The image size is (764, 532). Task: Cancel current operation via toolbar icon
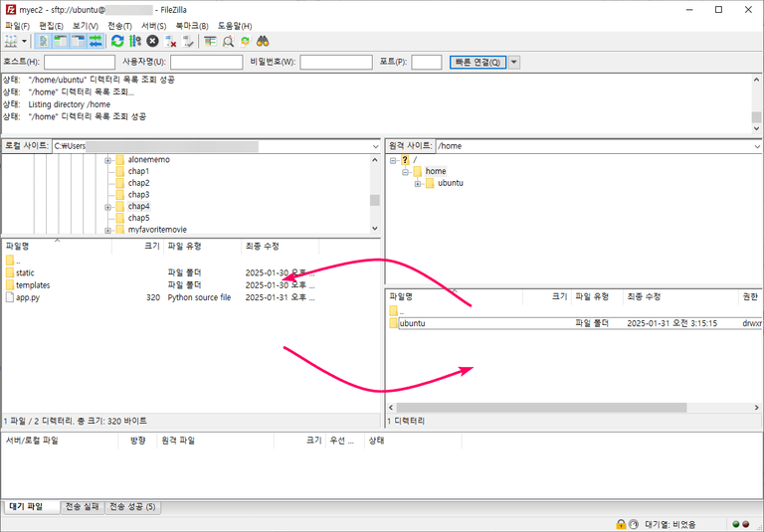coord(152,41)
